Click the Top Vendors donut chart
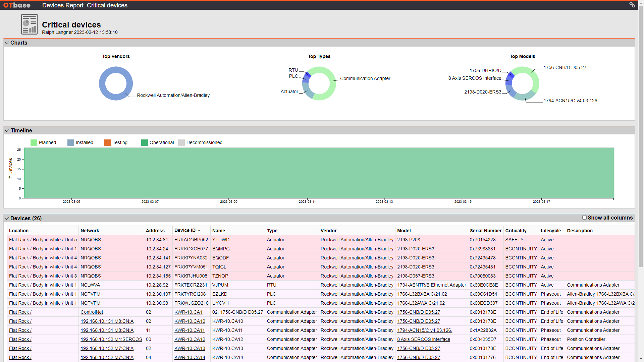The width and height of the screenshot is (644, 362). (116, 83)
